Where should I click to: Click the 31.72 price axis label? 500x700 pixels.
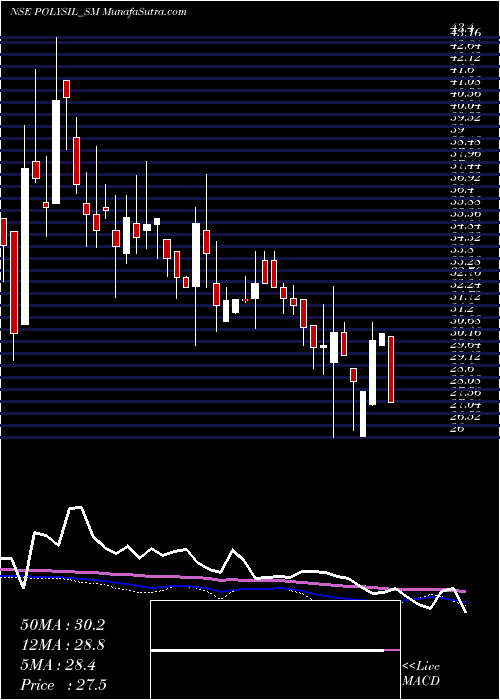[x=466, y=297]
